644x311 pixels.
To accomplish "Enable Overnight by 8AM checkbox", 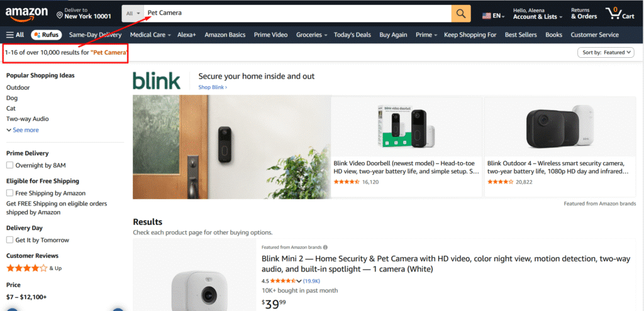I will coord(10,165).
